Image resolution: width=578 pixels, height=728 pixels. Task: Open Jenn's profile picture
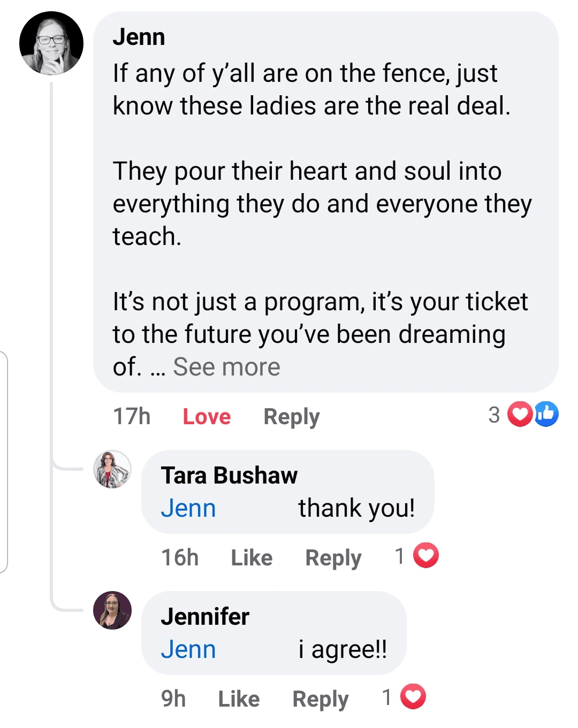click(51, 43)
